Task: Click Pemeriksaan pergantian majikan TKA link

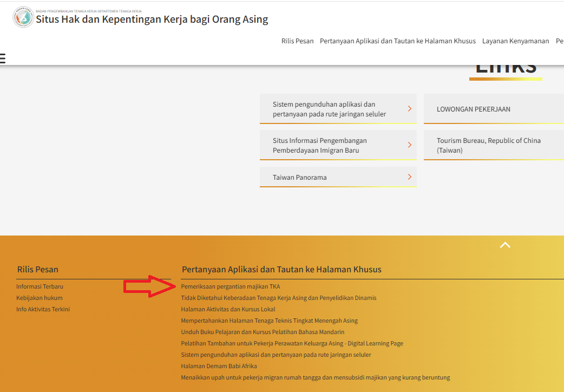Action: pyautogui.click(x=230, y=286)
